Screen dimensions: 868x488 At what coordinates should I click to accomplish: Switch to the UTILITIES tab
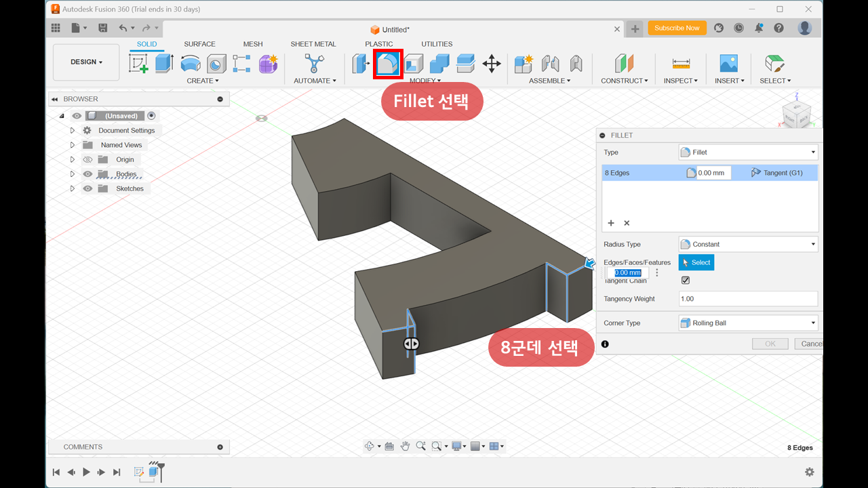tap(437, 44)
